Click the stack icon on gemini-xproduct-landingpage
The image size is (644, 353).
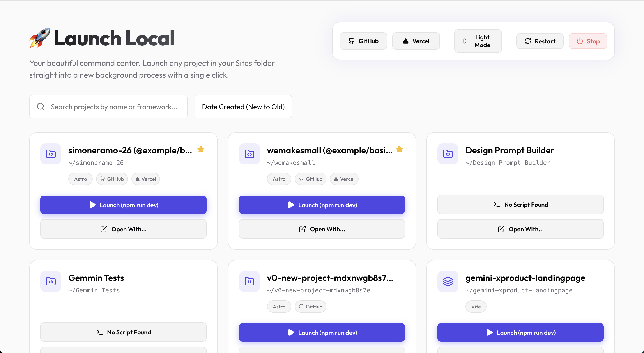tap(448, 282)
